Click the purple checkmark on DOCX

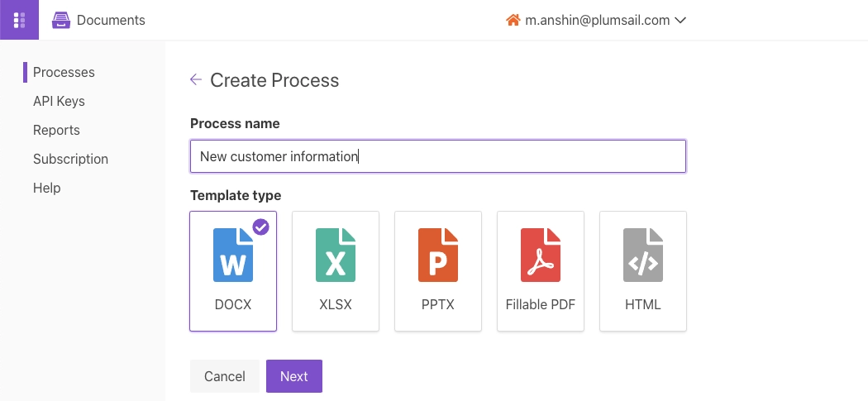pyautogui.click(x=260, y=227)
